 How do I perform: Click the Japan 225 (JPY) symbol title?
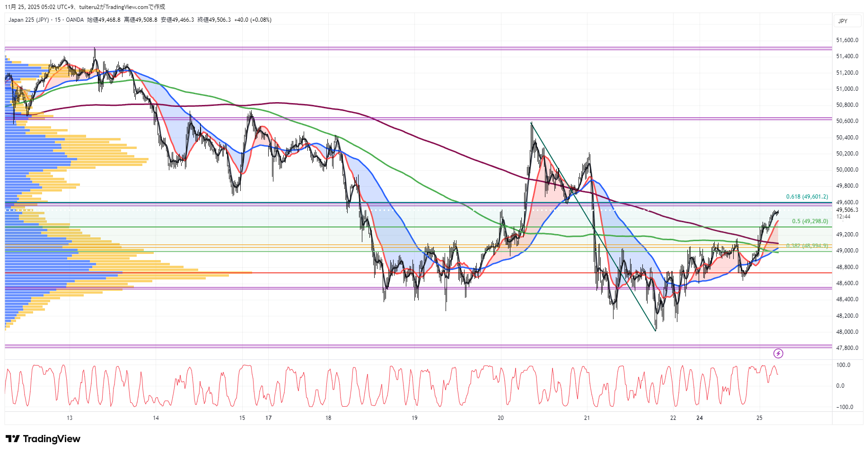(x=28, y=20)
